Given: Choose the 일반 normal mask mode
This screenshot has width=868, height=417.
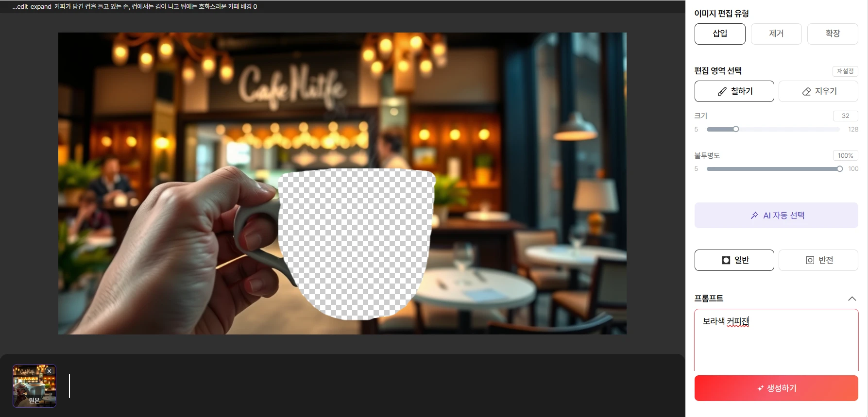Looking at the screenshot, I should [x=734, y=260].
